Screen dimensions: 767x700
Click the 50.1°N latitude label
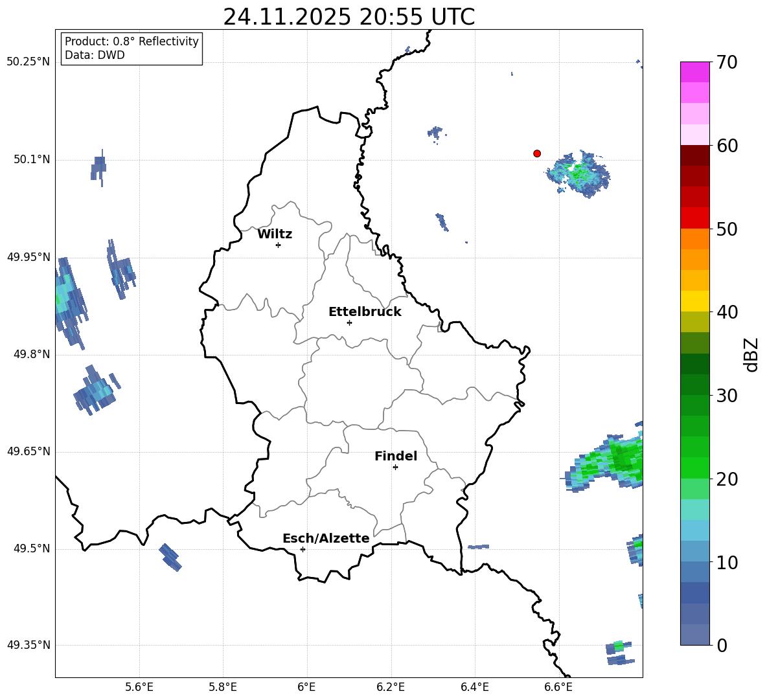click(x=31, y=159)
